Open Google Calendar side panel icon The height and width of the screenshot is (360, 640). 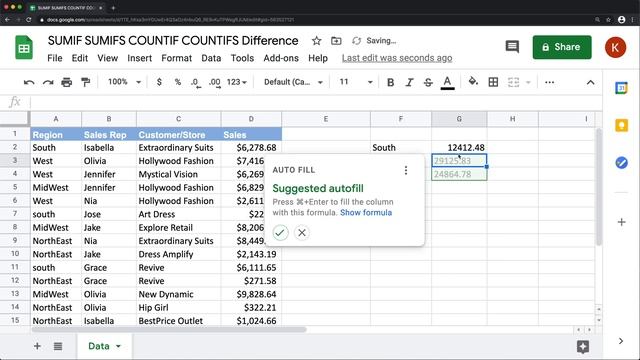pos(621,88)
